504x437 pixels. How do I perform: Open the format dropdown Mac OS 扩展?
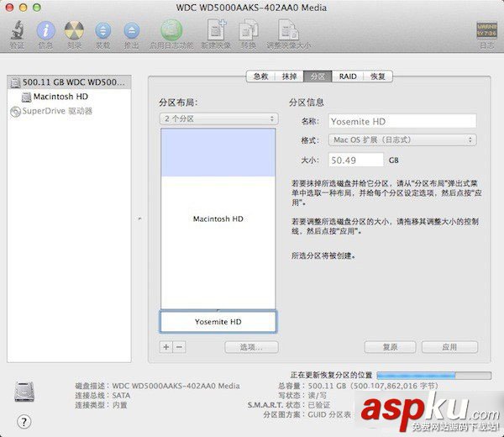coord(402,140)
